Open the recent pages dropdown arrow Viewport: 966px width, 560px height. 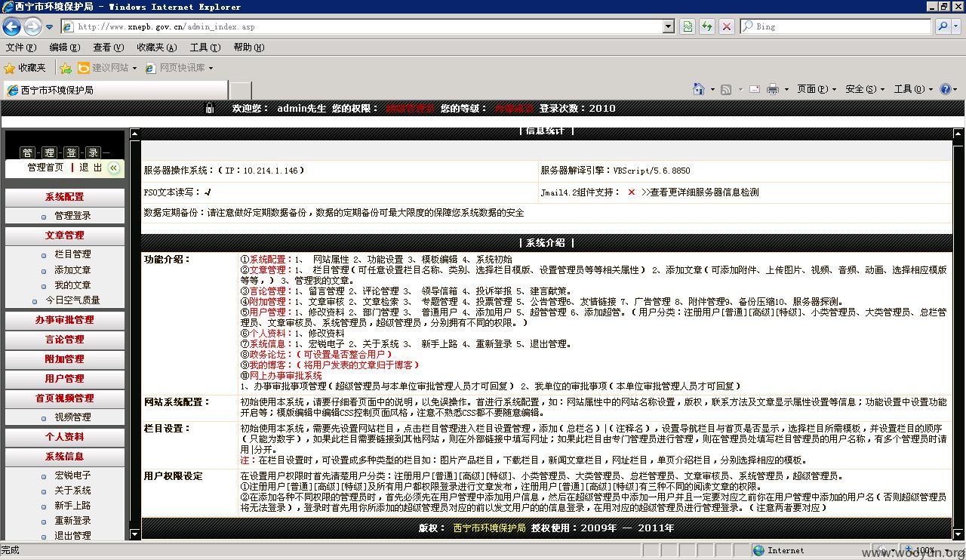pyautogui.click(x=50, y=26)
